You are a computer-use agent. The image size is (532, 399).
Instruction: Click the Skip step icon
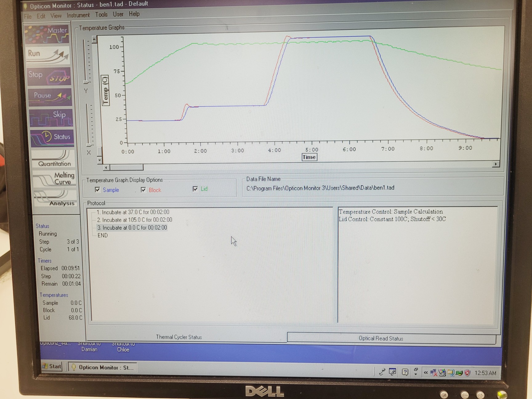(x=51, y=117)
